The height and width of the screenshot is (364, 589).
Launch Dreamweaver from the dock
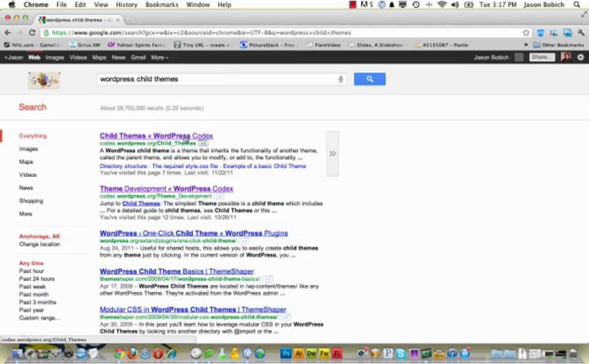click(x=311, y=353)
